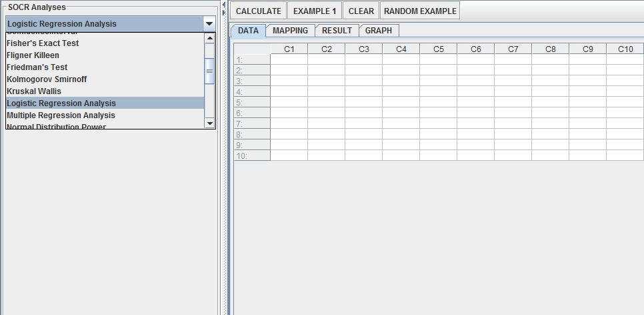Load EXAMPLE 1 data
Screen dimensions: 644x315
315,11
